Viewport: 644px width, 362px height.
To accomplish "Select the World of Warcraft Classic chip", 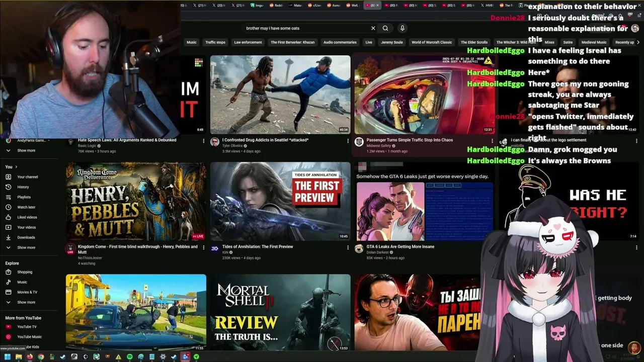I will pos(432,42).
